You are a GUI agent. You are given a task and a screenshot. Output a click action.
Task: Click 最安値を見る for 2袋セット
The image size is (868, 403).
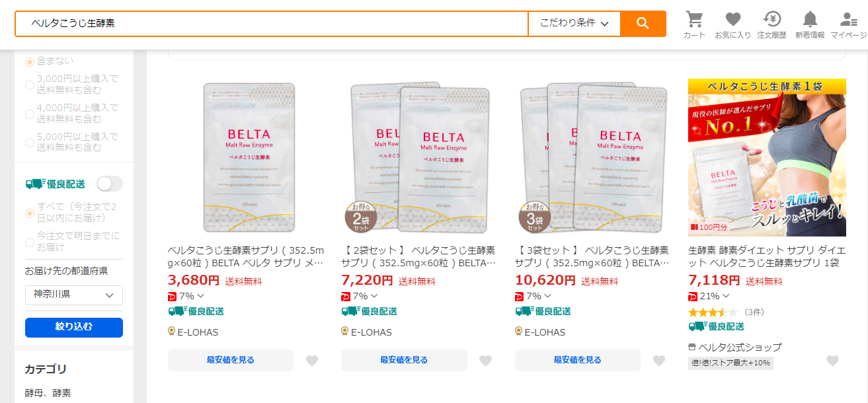(404, 360)
